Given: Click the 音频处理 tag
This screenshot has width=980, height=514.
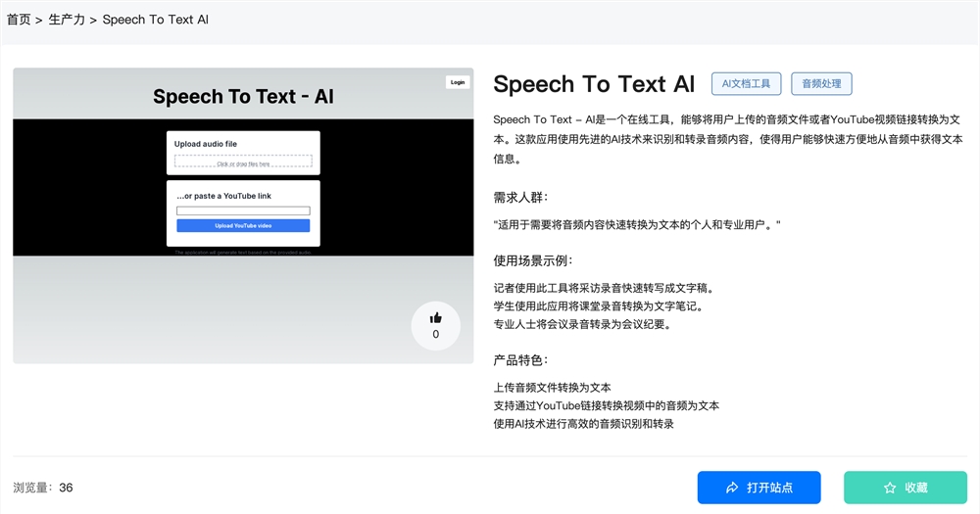Looking at the screenshot, I should point(821,83).
